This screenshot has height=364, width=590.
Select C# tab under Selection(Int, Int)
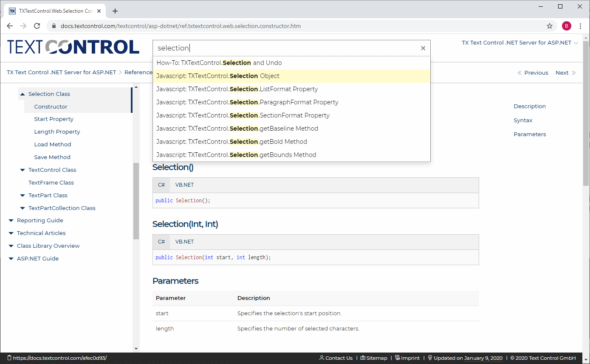(161, 242)
